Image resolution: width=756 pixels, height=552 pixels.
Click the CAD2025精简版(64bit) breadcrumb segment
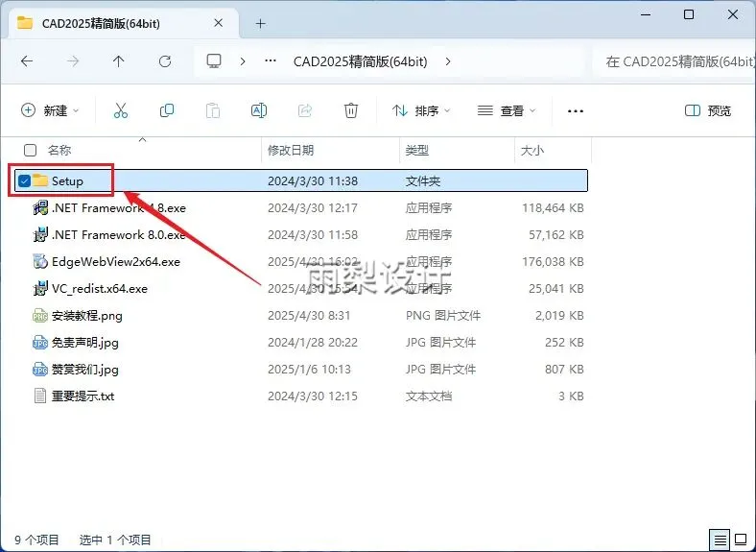pos(360,61)
